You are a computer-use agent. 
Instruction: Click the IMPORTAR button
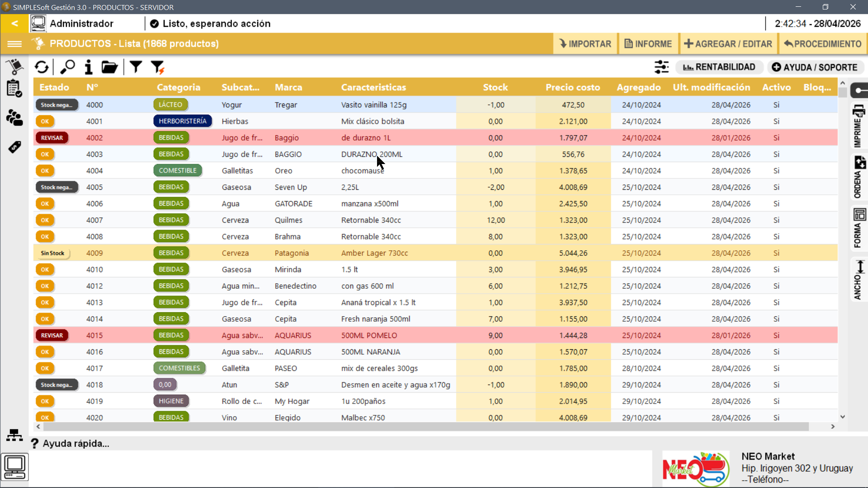pos(585,44)
